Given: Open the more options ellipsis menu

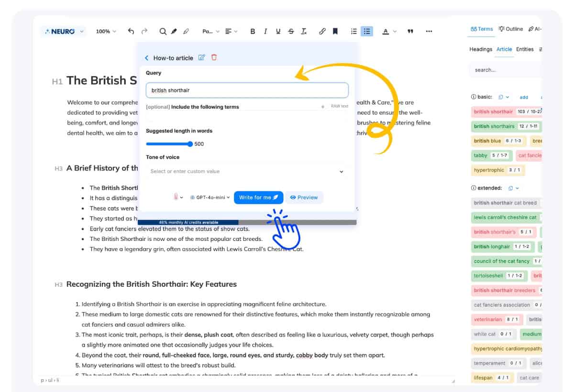Looking at the screenshot, I should click(429, 31).
